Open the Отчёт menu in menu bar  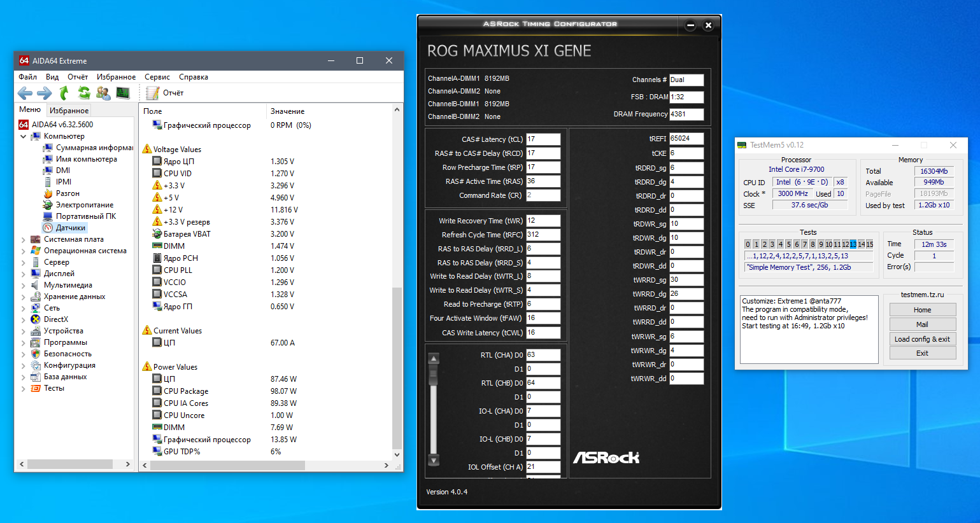click(78, 77)
